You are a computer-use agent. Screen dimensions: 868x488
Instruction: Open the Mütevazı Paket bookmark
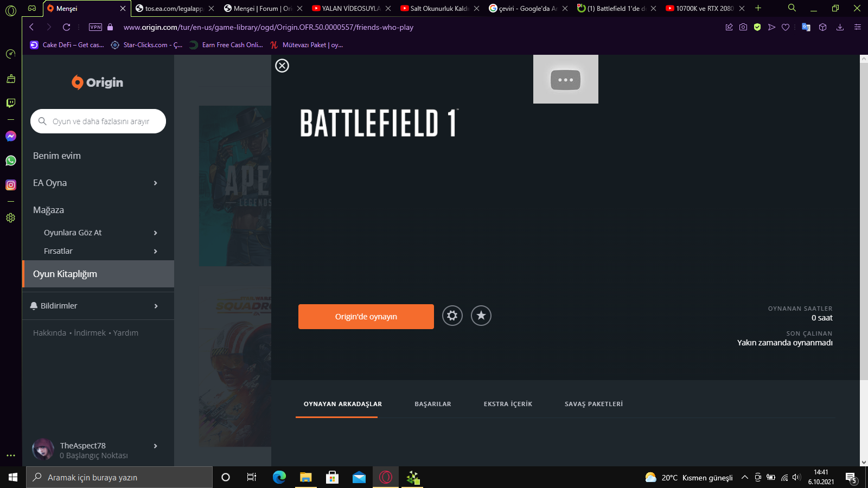(307, 45)
